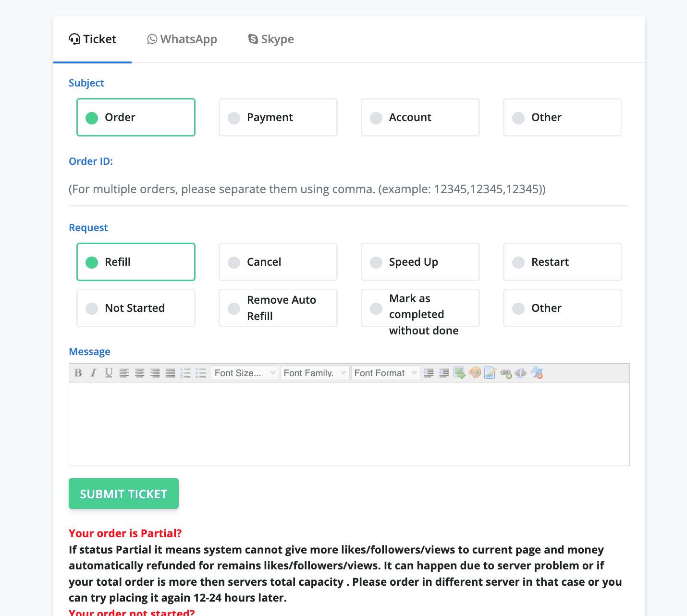Switch to the Skype tab
Screen dimensions: 687x616
click(271, 39)
